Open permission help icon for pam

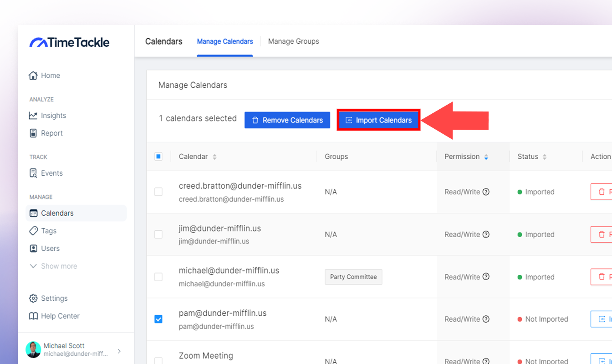coord(486,319)
